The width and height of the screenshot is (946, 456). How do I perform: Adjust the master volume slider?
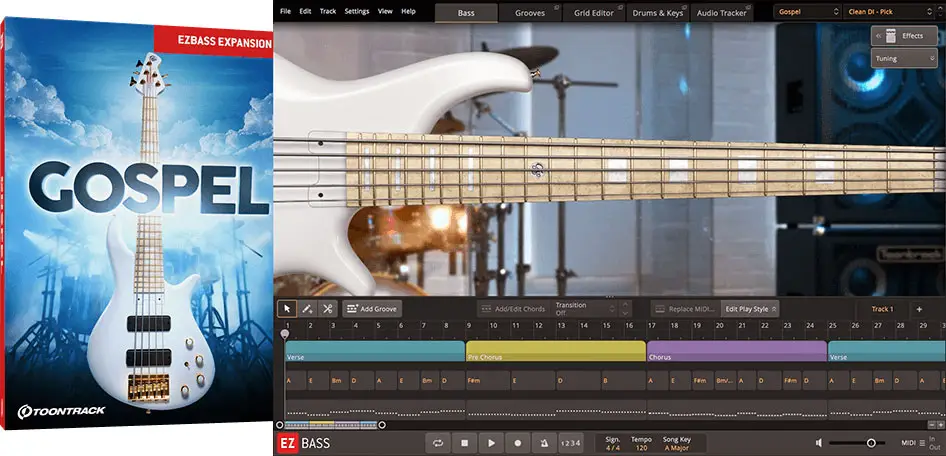tap(871, 443)
